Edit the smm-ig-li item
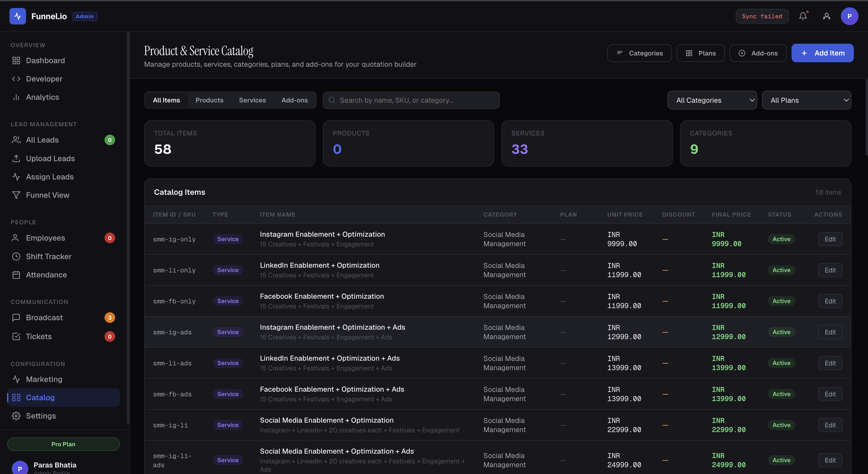Image resolution: width=868 pixels, height=474 pixels. click(x=830, y=425)
